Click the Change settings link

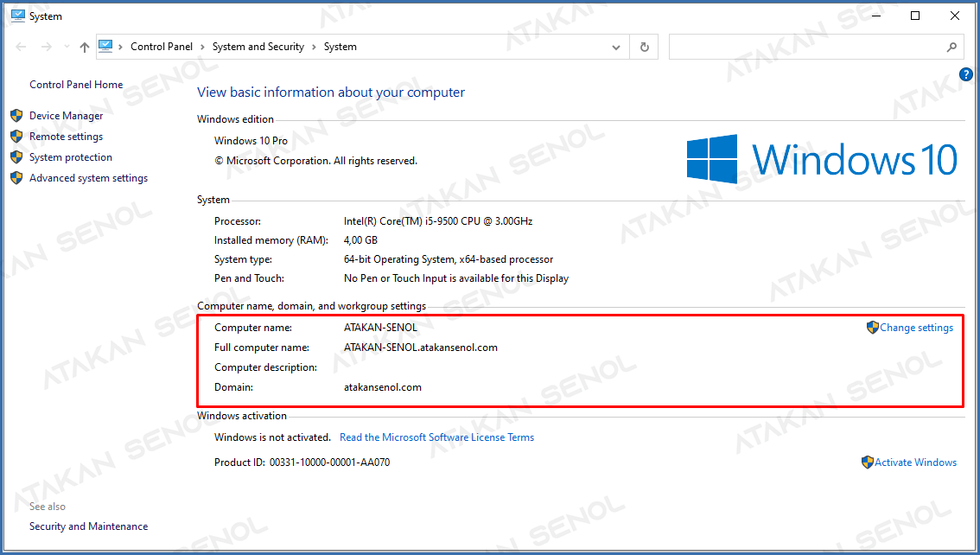916,328
